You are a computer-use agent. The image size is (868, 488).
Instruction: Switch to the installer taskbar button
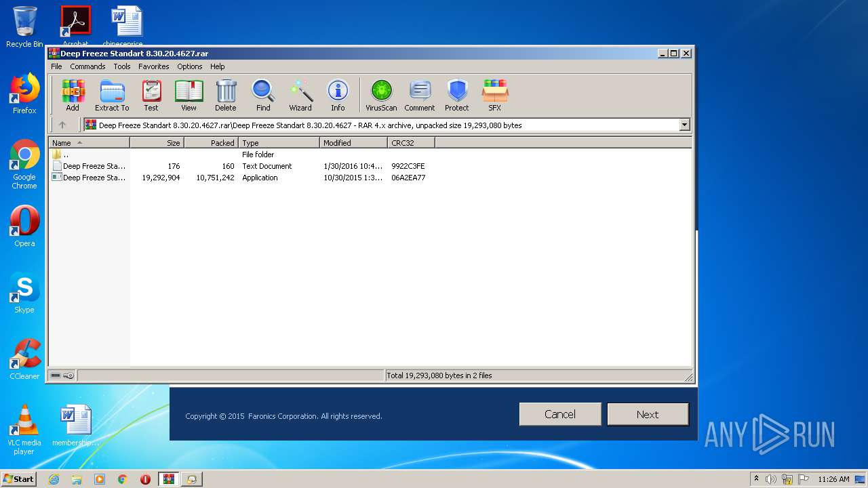pyautogui.click(x=192, y=479)
